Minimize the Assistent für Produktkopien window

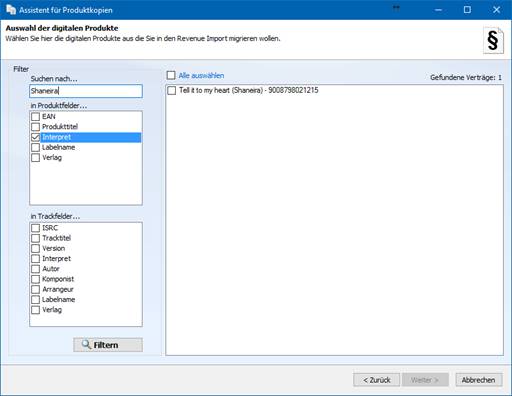(x=438, y=10)
